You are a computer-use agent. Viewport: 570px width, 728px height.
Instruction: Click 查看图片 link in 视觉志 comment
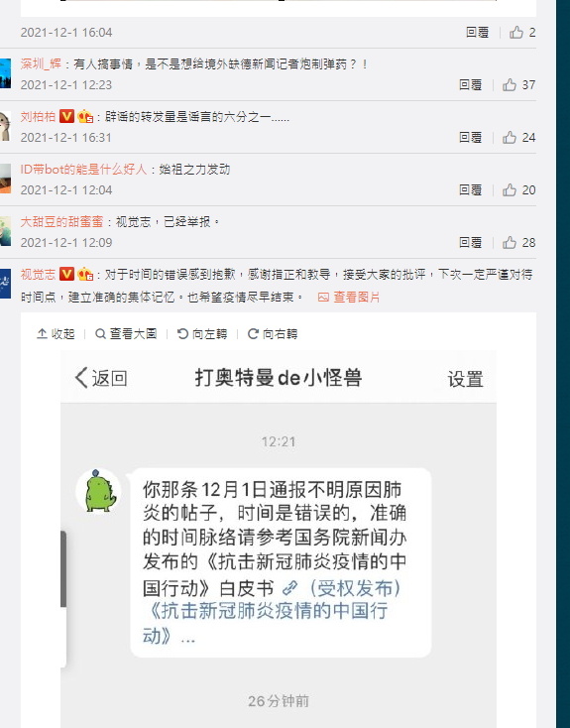(349, 298)
